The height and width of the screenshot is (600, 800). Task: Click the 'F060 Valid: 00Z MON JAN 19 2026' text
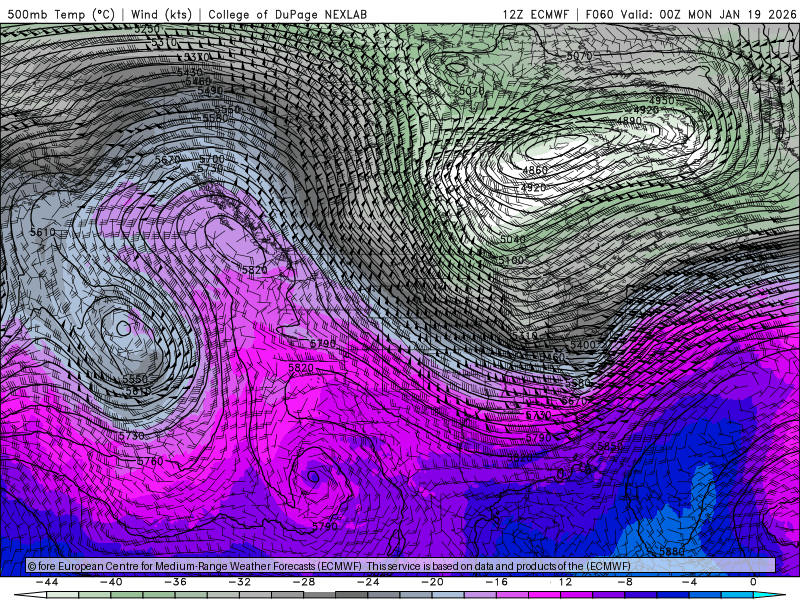[691, 14]
